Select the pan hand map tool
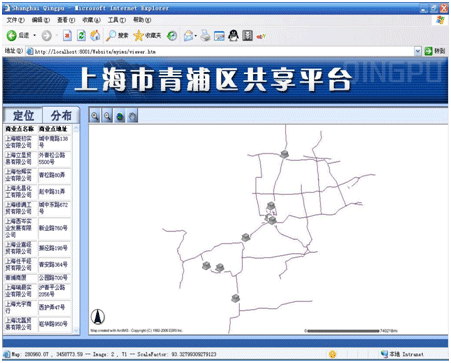The height and width of the screenshot is (363, 451). pyautogui.click(x=132, y=116)
